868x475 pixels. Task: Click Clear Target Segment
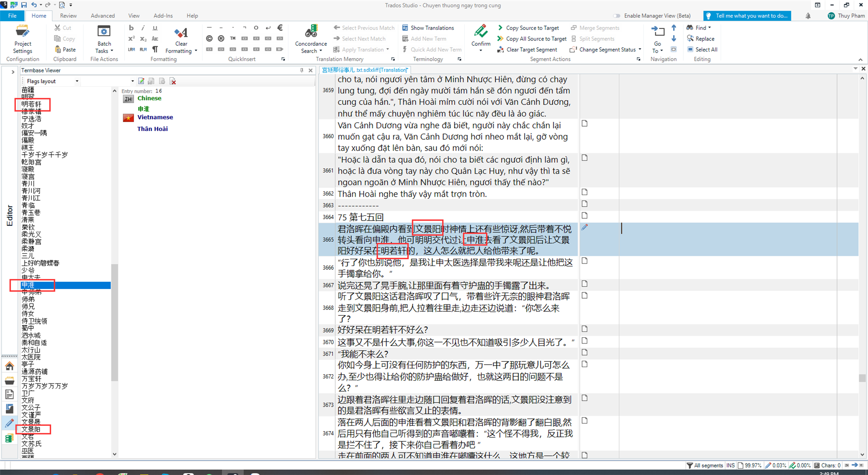coord(527,49)
